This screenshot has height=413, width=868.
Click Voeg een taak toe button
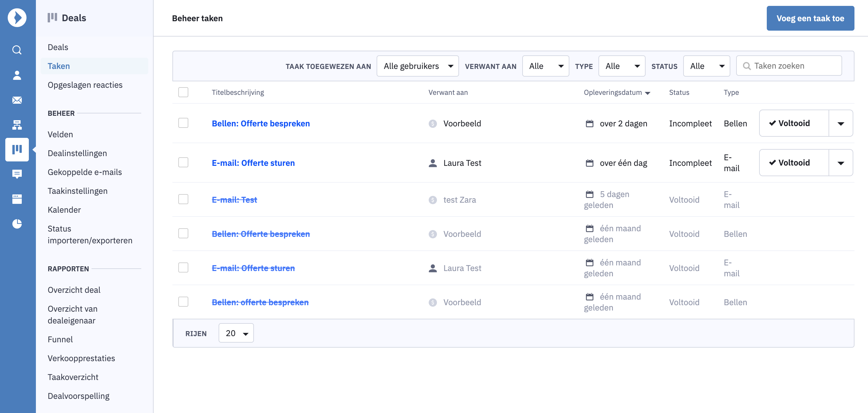click(x=810, y=18)
